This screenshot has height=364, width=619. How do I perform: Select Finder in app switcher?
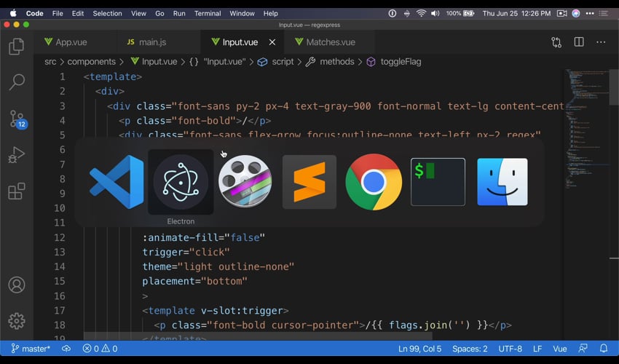[x=502, y=182]
